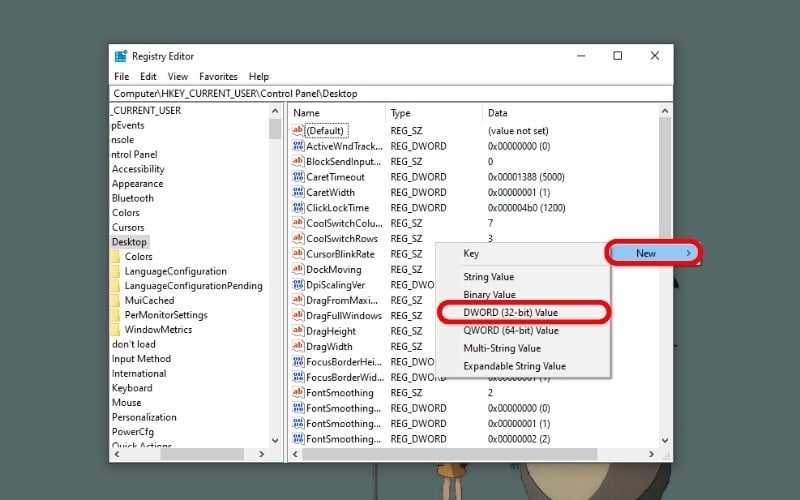Select the Mouse key in tree

tap(127, 403)
